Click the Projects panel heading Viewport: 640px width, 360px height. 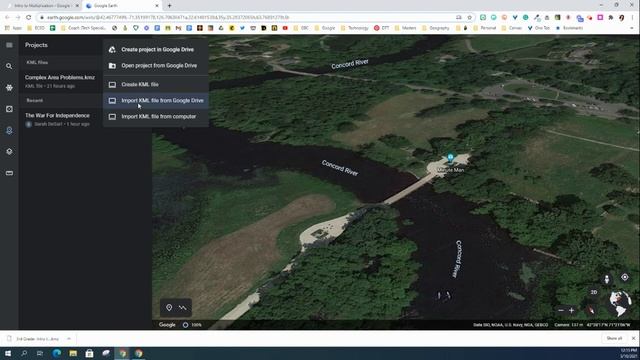point(36,45)
